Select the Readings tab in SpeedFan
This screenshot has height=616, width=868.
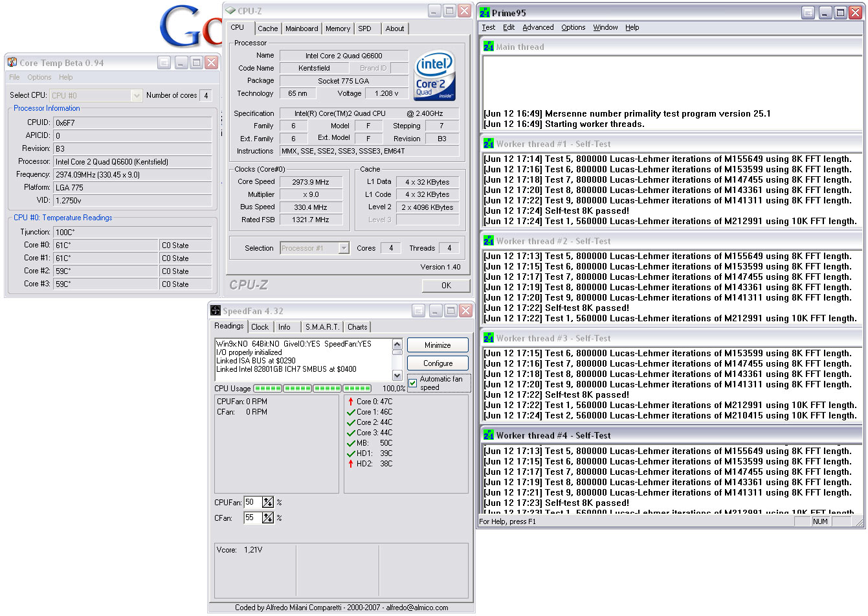coord(229,326)
